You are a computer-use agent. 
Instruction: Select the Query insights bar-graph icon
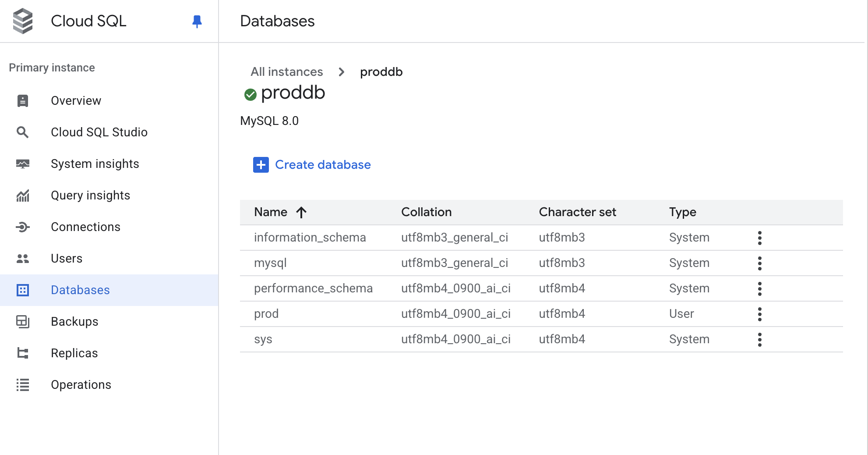point(22,195)
